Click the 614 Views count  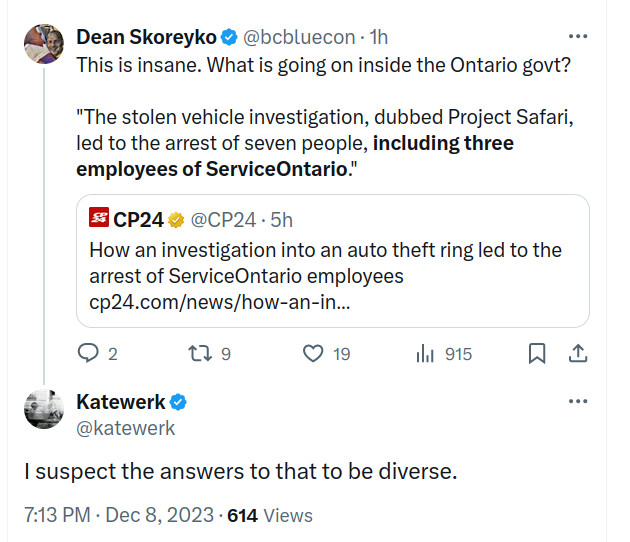(x=270, y=515)
